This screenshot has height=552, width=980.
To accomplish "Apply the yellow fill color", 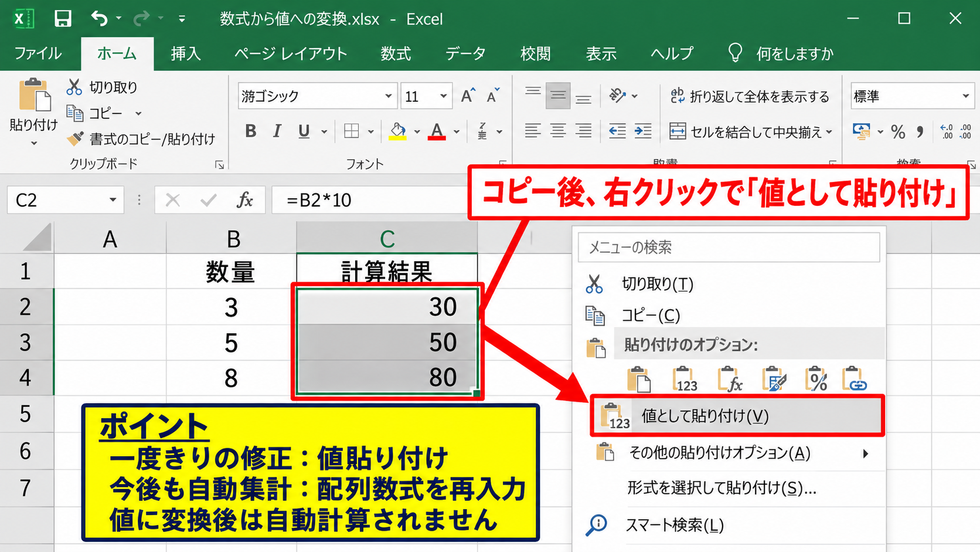I will 398,131.
